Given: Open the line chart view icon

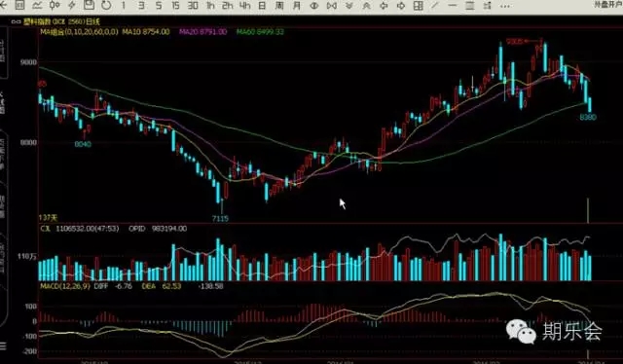Looking at the screenshot, I should 37,5.
